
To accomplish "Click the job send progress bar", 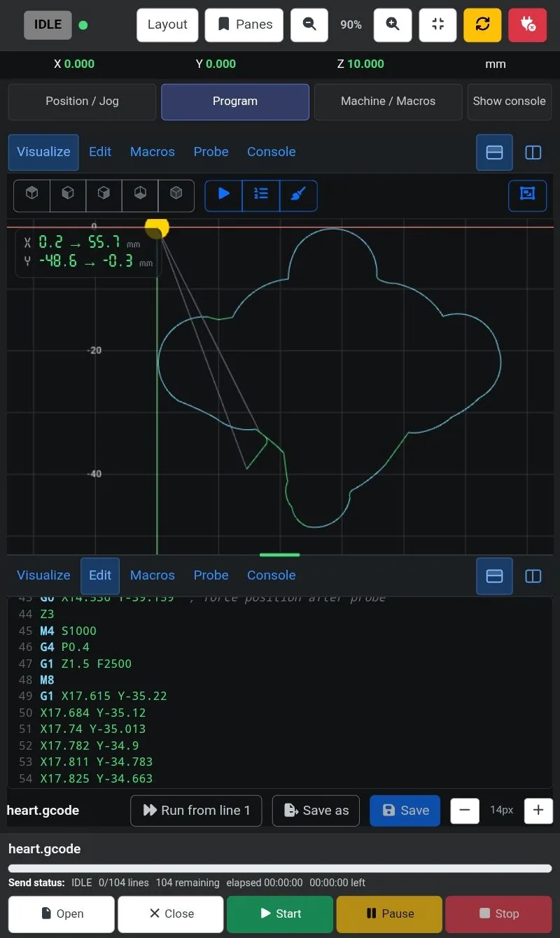I will pos(280,869).
